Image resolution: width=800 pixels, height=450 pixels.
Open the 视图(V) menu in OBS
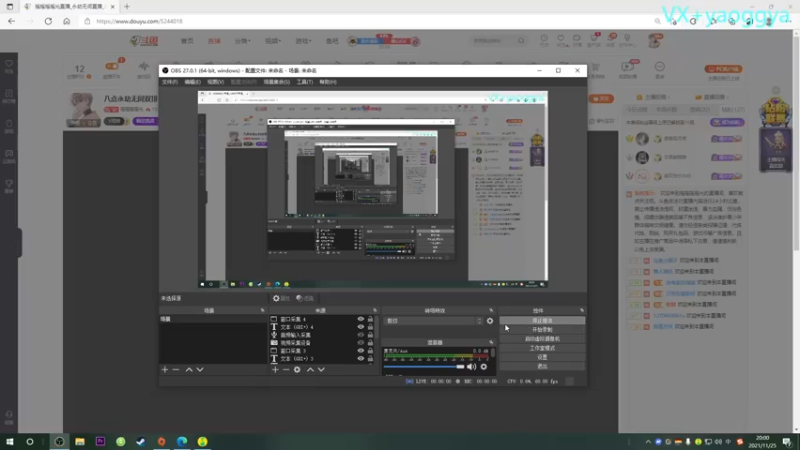[215, 82]
